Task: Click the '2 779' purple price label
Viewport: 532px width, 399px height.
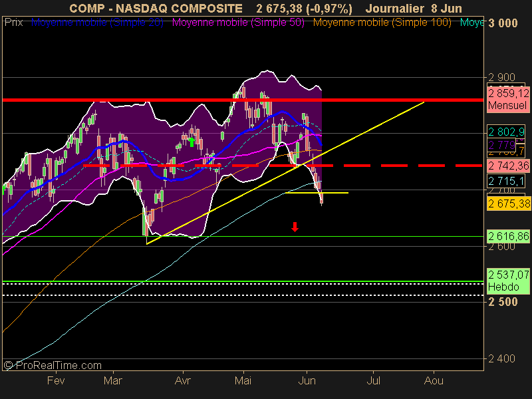Action: [x=501, y=145]
